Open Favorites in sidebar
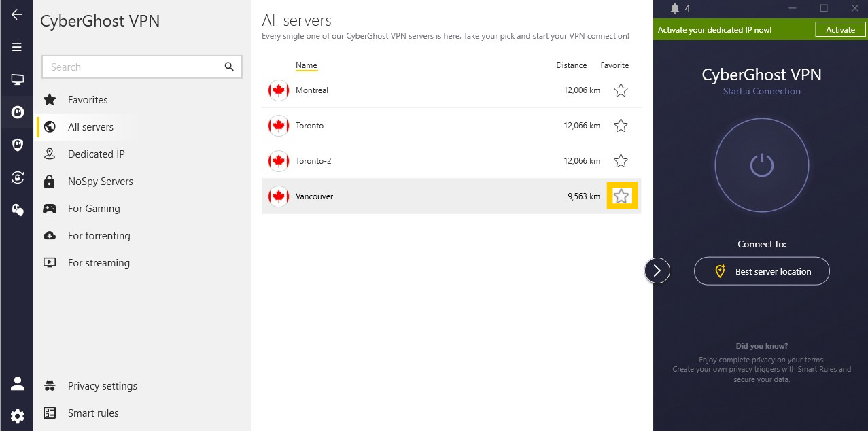868x431 pixels. (88, 100)
